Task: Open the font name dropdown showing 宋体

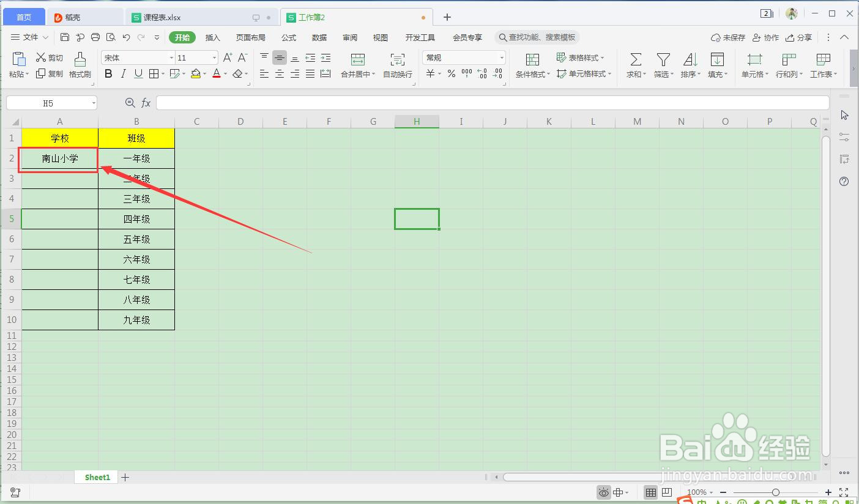Action: [171, 57]
